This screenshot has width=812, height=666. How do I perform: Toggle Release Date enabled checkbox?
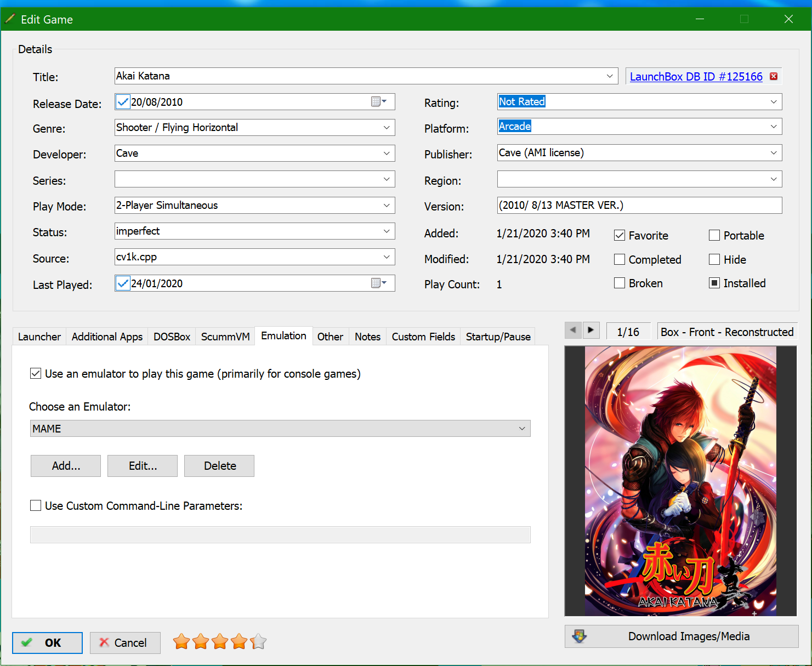pos(123,102)
